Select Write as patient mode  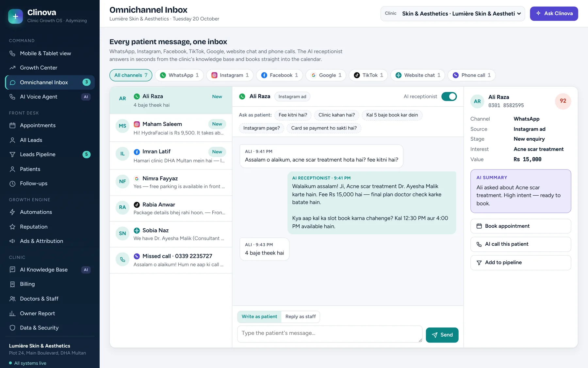click(259, 317)
